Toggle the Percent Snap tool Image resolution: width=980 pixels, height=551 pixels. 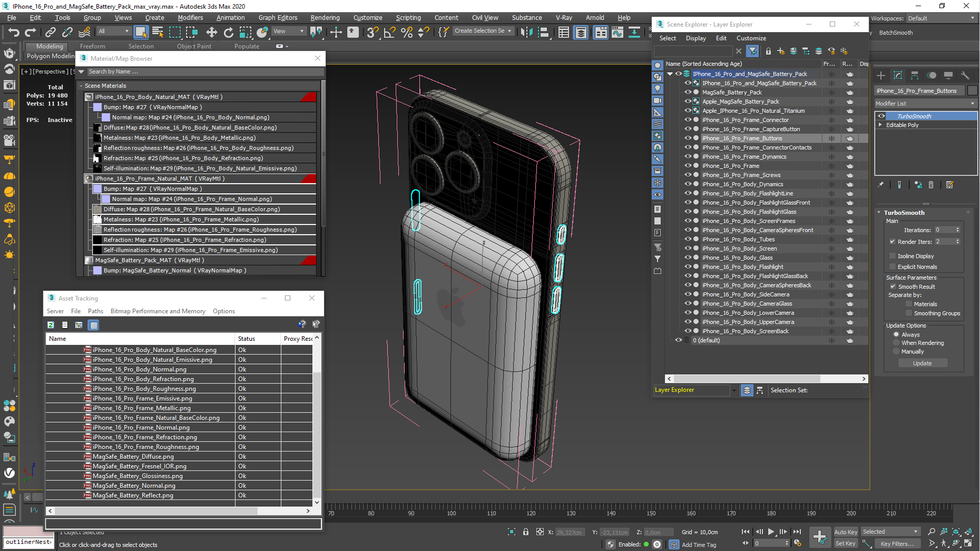coord(407,32)
